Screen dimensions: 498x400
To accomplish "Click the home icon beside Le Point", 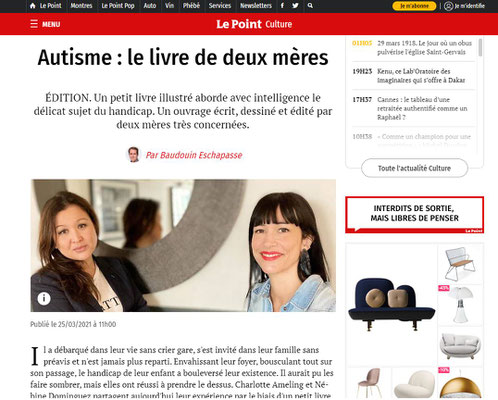I will pyautogui.click(x=32, y=6).
